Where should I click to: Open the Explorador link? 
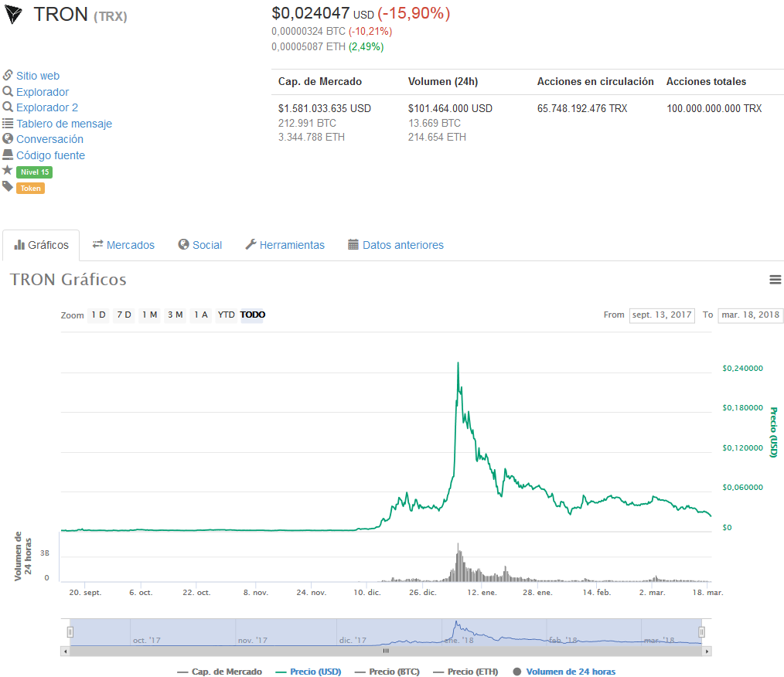click(43, 92)
